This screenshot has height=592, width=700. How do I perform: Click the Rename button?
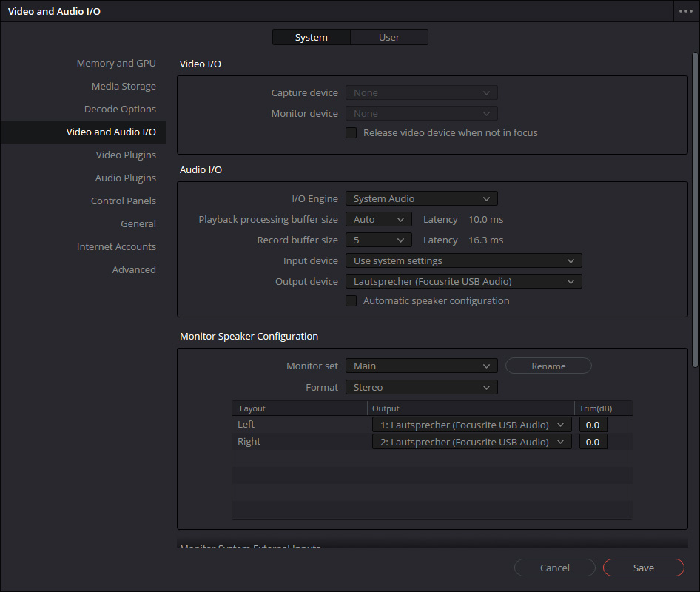pos(548,366)
